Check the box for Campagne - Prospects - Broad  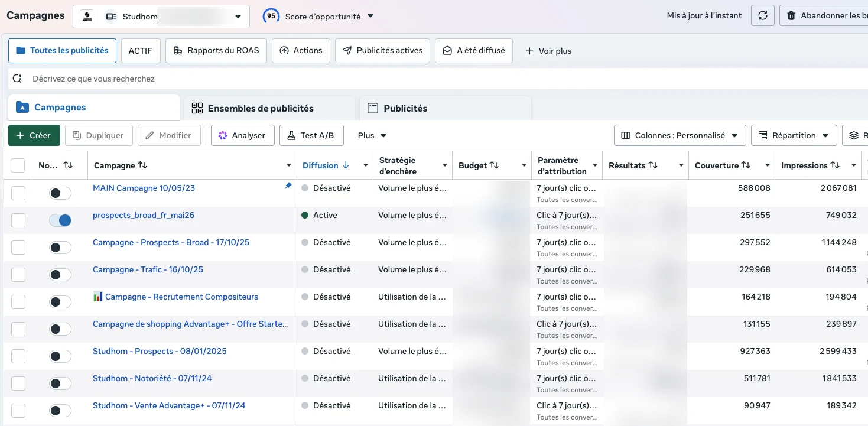coord(18,248)
